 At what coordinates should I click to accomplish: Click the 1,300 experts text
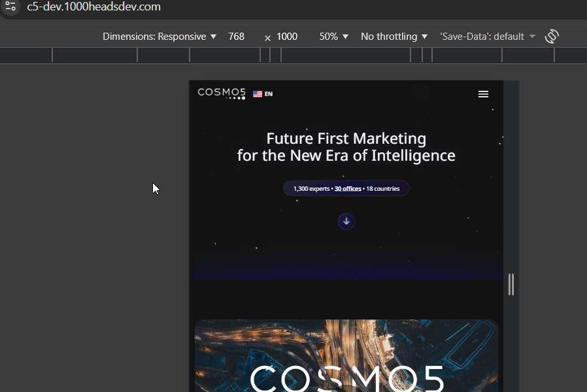click(311, 189)
